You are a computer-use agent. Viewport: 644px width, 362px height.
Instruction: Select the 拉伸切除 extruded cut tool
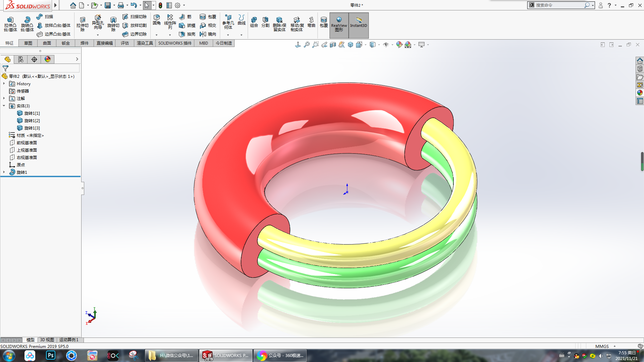click(x=82, y=24)
